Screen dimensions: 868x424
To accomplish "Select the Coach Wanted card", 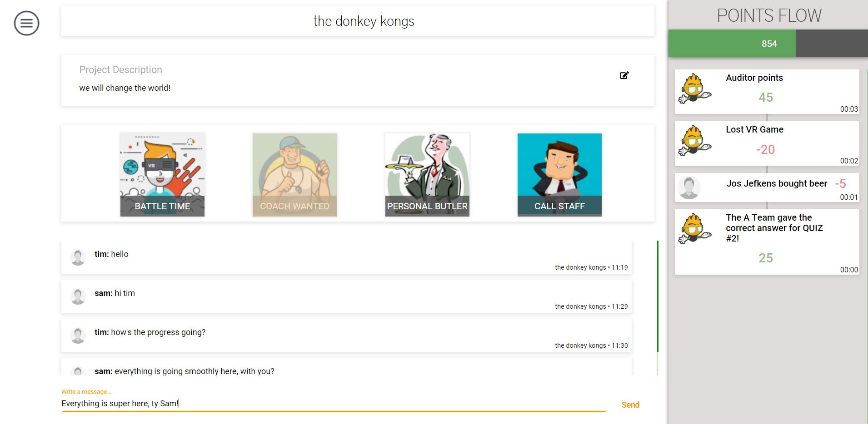I will (294, 175).
